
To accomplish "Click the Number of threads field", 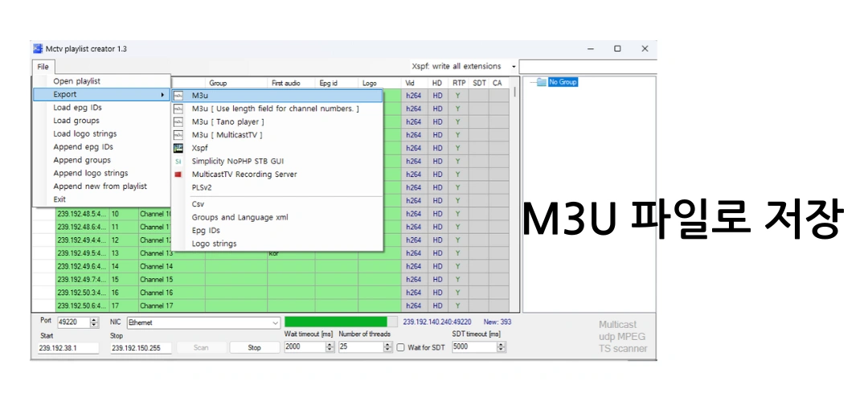I will [x=361, y=348].
